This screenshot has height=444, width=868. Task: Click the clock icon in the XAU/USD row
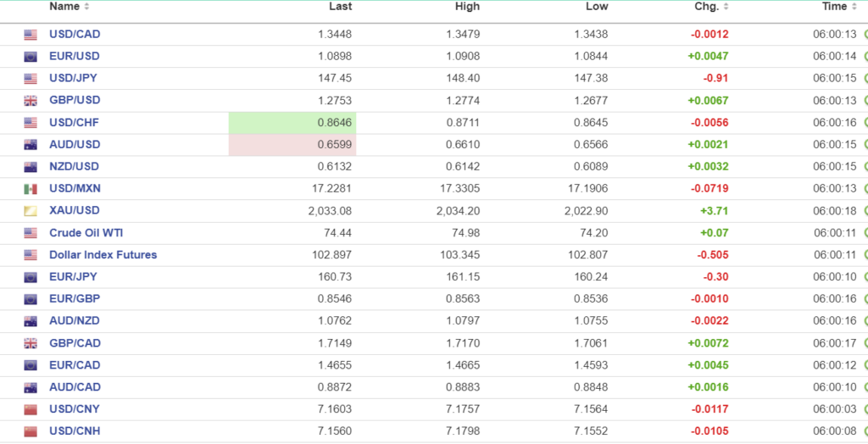[865, 211]
